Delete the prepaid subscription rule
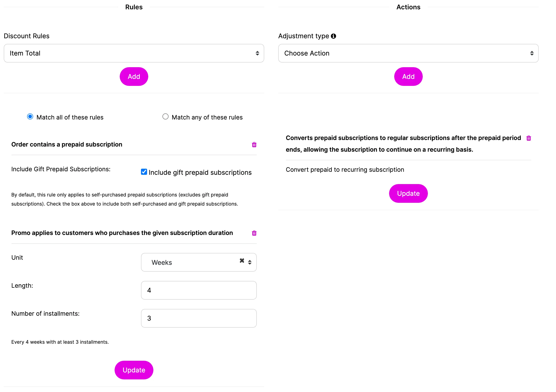This screenshot has height=392, width=556. click(x=254, y=144)
